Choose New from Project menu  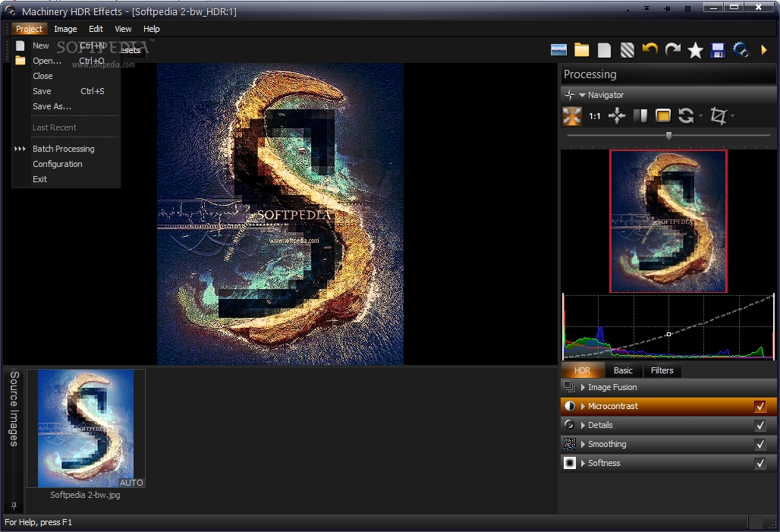pos(66,46)
